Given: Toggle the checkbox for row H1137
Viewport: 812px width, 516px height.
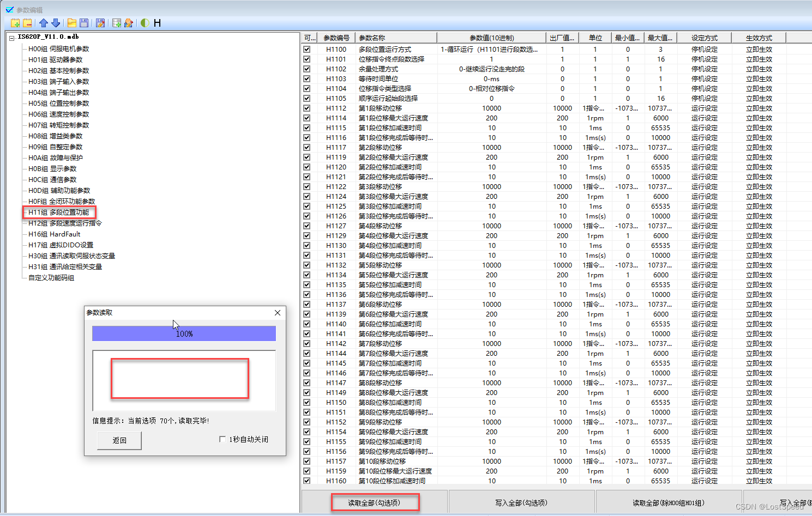Looking at the screenshot, I should 307,304.
